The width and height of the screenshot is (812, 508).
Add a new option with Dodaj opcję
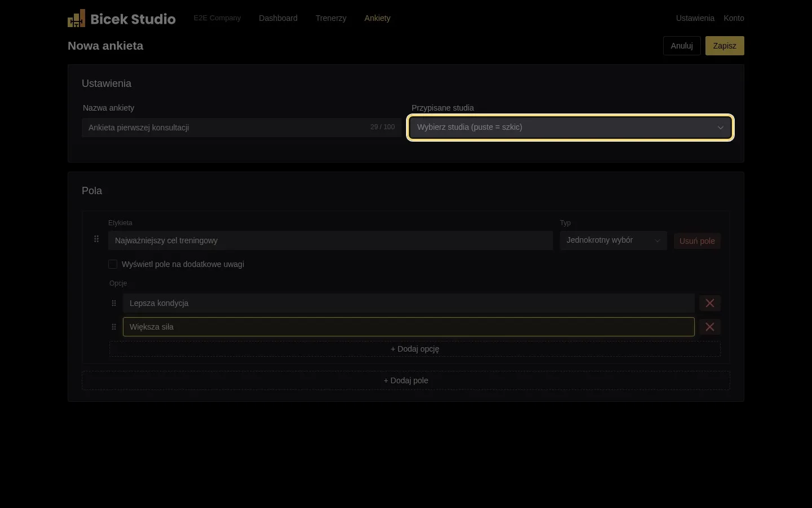click(x=415, y=349)
